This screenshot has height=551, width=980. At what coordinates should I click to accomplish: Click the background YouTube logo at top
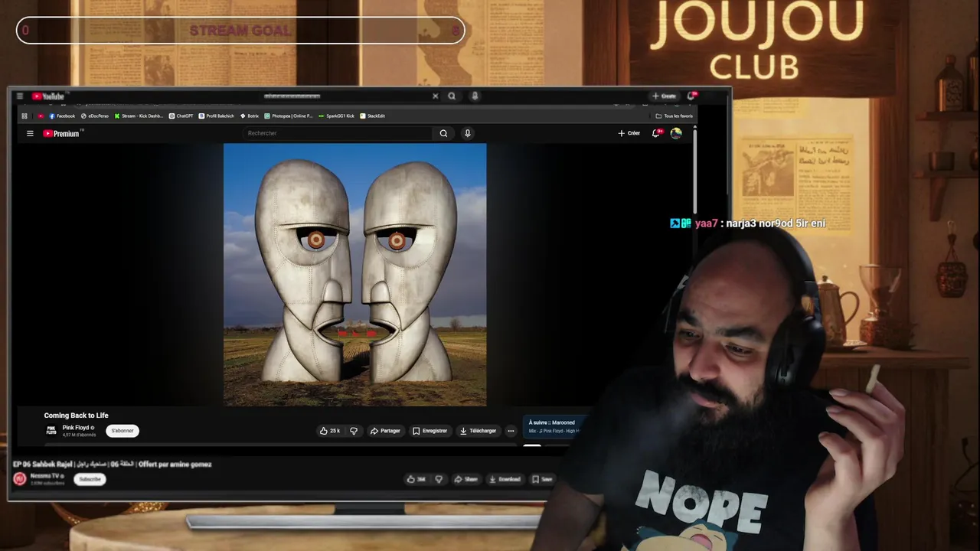coord(48,96)
